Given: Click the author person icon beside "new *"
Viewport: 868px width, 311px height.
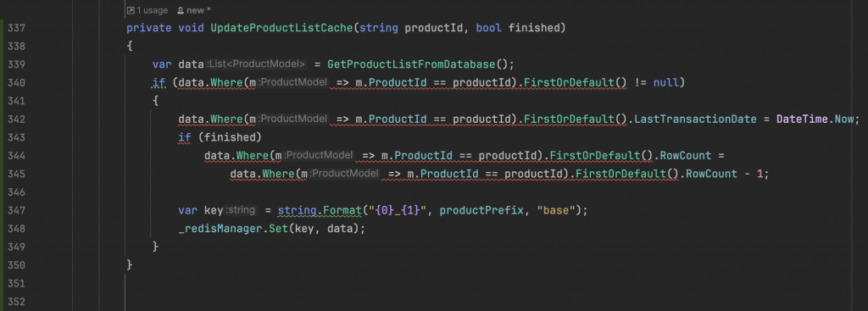Looking at the screenshot, I should (181, 10).
